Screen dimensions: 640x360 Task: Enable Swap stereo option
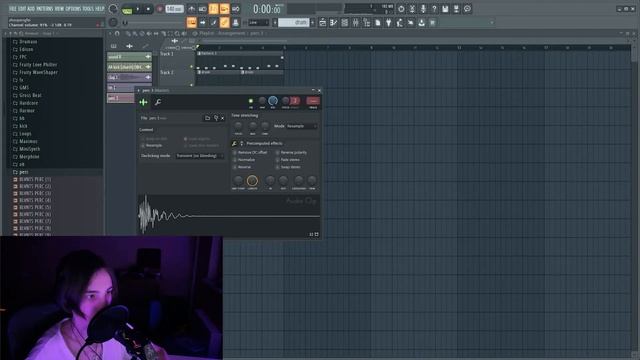point(288,167)
